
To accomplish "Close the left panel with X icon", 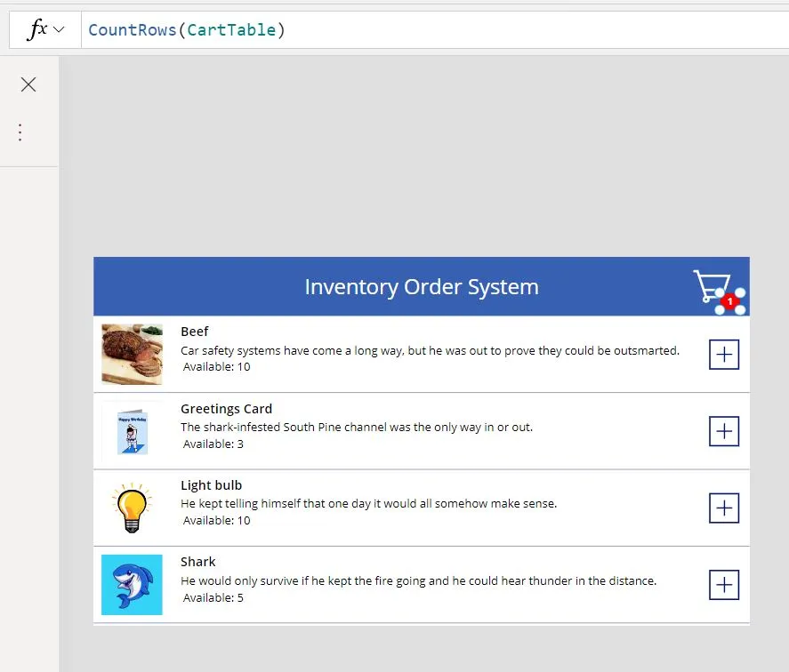I will point(28,84).
